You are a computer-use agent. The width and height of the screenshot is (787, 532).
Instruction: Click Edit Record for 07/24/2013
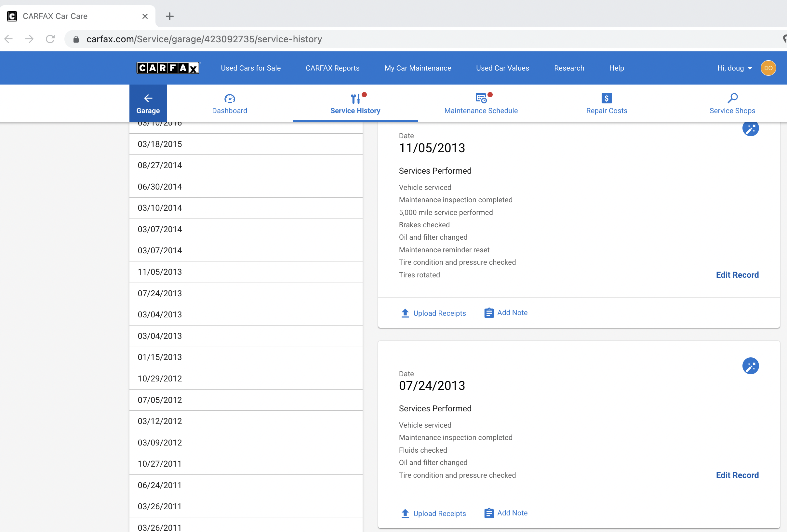737,475
